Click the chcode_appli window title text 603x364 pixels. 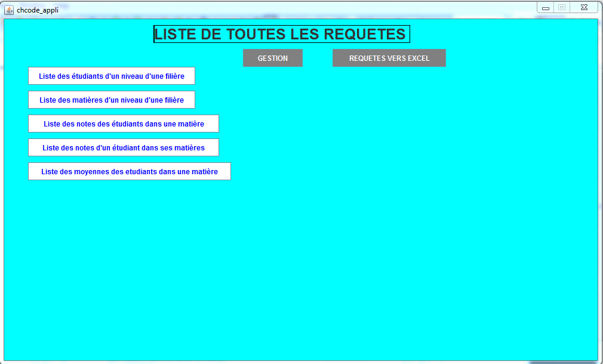[38, 10]
